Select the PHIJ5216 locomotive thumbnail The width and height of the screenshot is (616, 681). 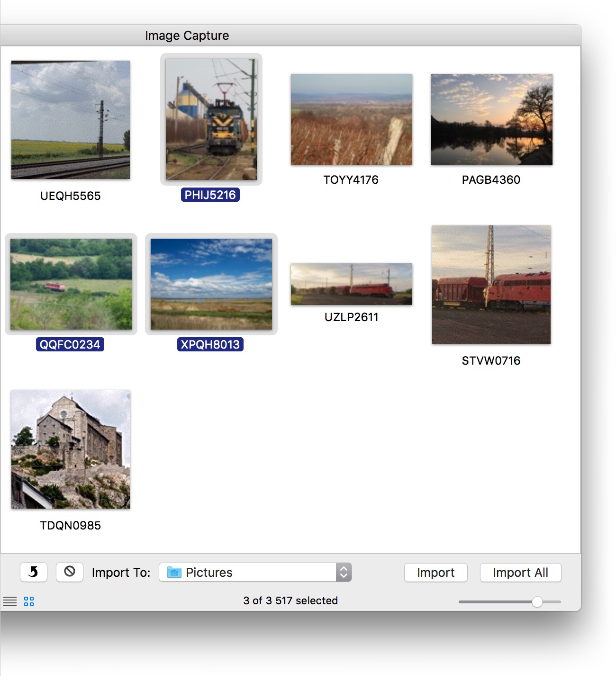pyautogui.click(x=211, y=119)
